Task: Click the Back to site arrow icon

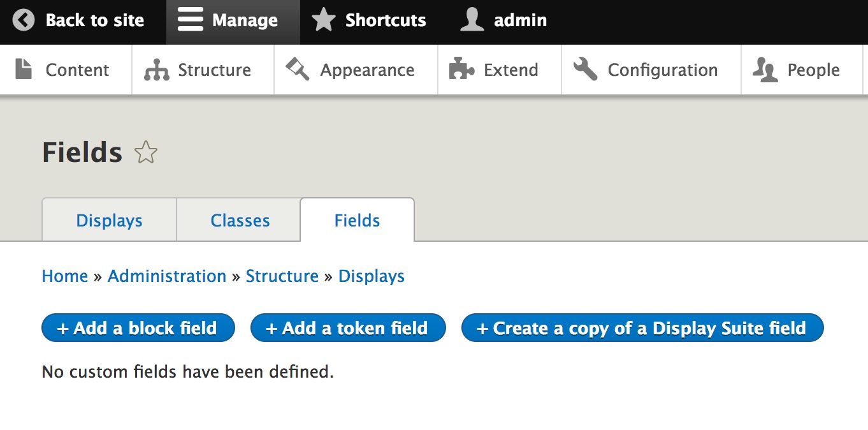Action: [24, 20]
